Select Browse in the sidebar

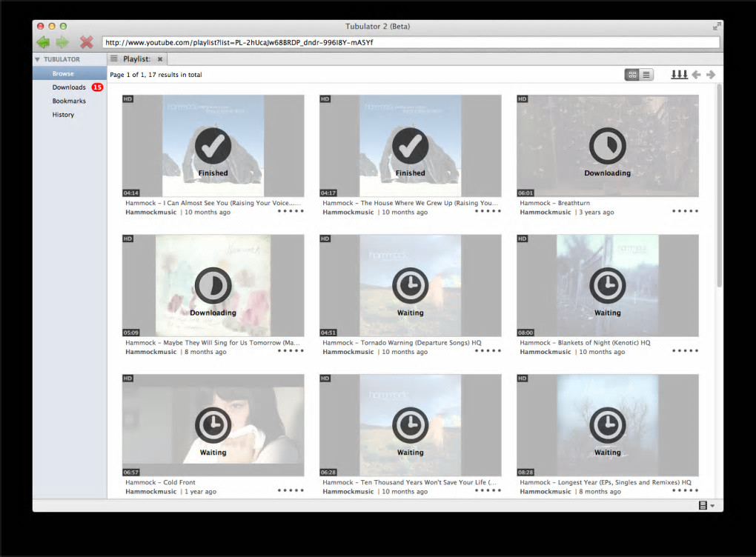point(70,73)
